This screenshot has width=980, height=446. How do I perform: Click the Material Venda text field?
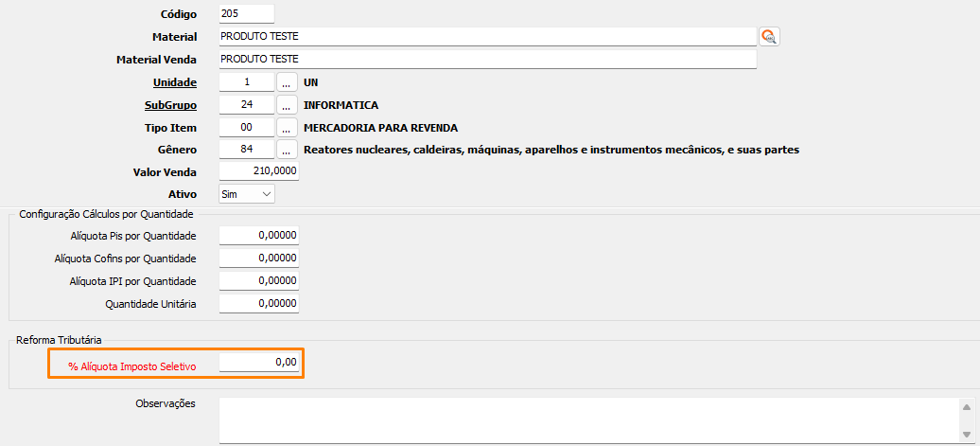[487, 60]
